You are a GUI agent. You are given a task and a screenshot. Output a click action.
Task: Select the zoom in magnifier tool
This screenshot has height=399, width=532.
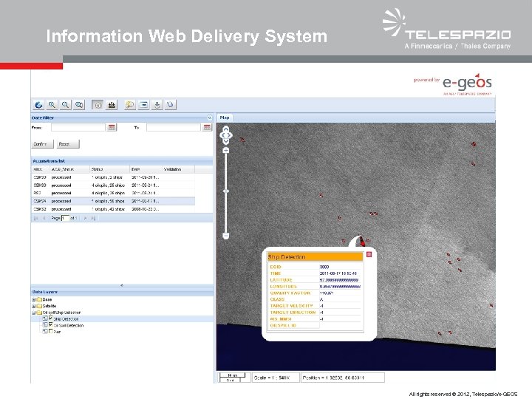coord(52,105)
